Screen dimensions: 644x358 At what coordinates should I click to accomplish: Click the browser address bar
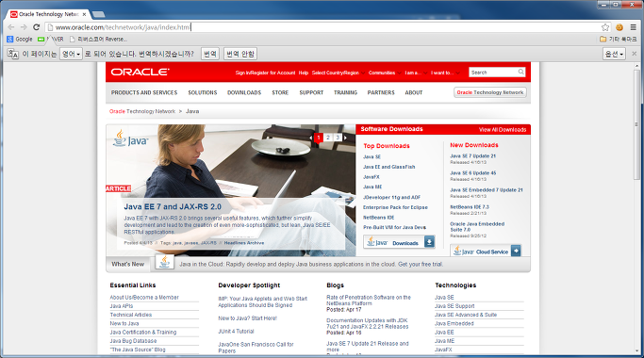pos(324,27)
